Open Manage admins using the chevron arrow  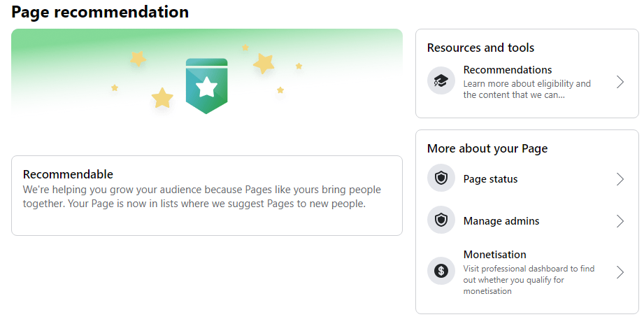(x=620, y=221)
